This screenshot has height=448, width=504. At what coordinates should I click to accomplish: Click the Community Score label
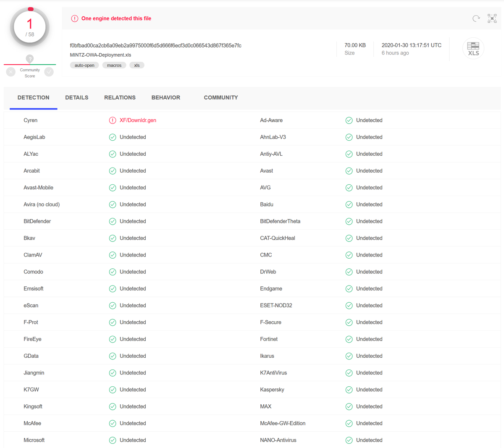(x=30, y=73)
